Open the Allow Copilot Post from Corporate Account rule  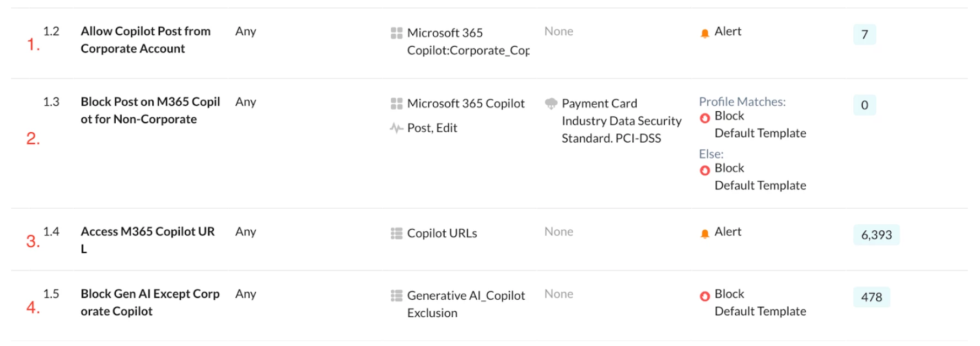tap(146, 40)
